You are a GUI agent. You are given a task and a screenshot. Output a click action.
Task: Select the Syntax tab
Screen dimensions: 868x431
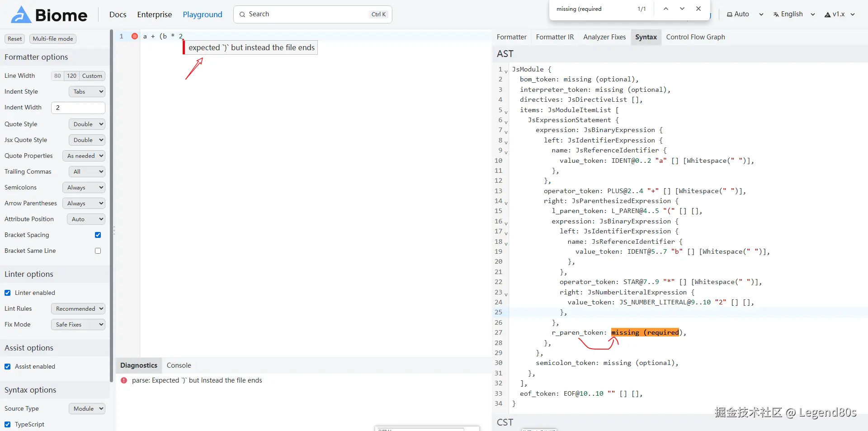(x=646, y=37)
